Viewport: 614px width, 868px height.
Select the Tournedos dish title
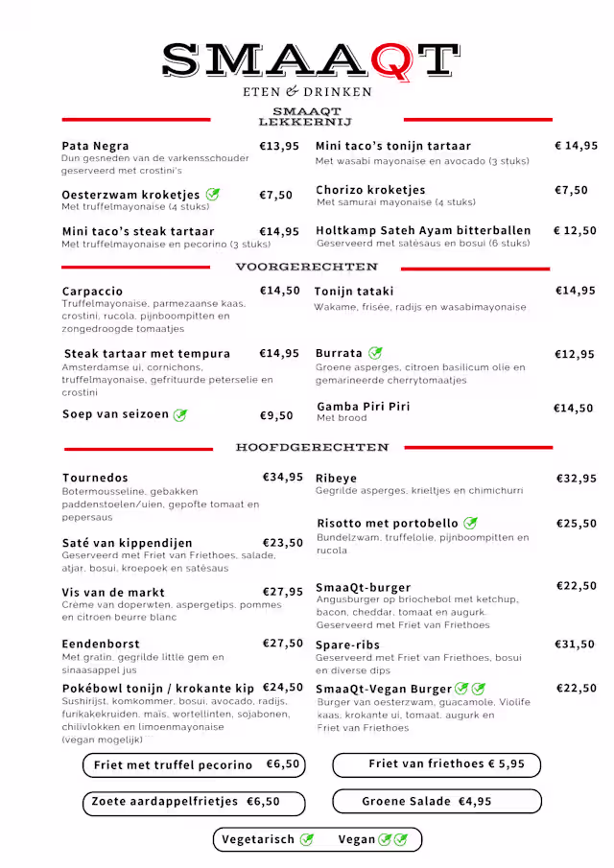coord(95,478)
